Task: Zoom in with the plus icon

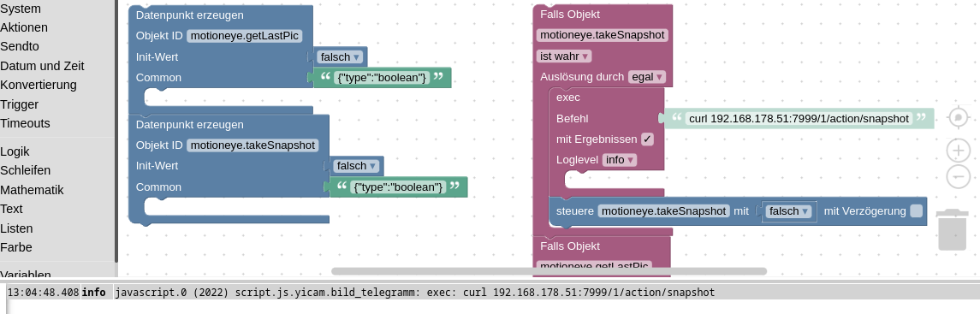Action: [x=958, y=151]
